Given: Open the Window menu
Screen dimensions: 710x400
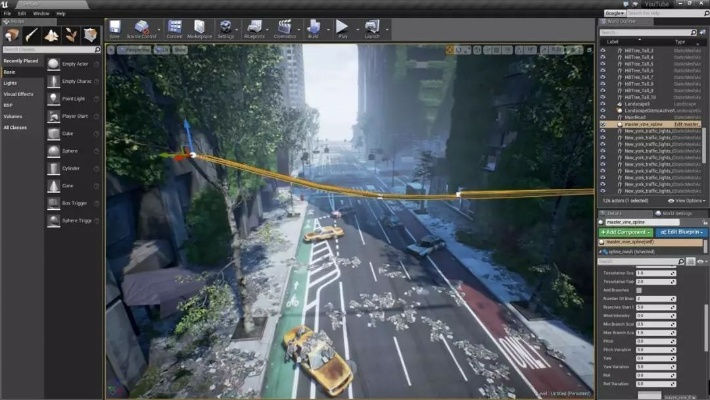Looking at the screenshot, I should 41,13.
